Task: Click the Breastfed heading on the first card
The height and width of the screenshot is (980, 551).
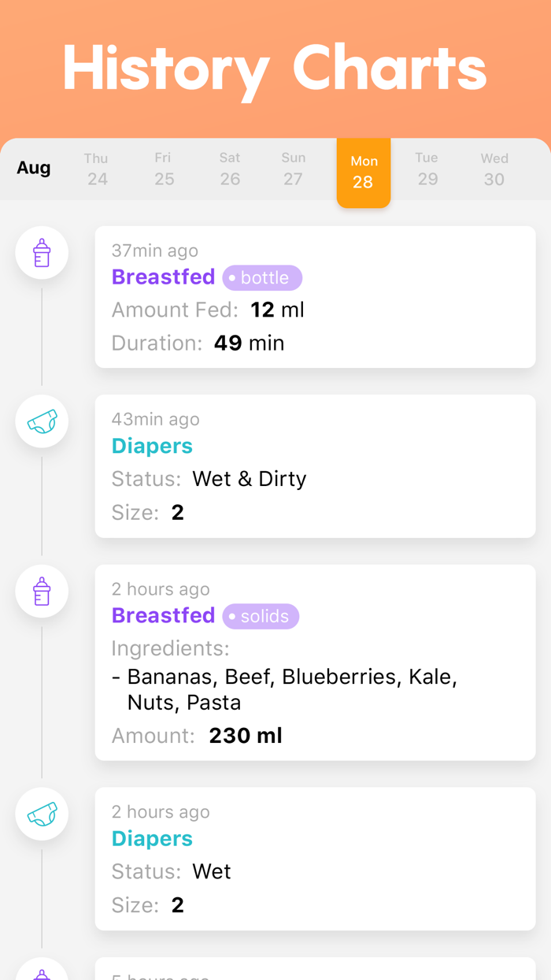Action: click(163, 277)
